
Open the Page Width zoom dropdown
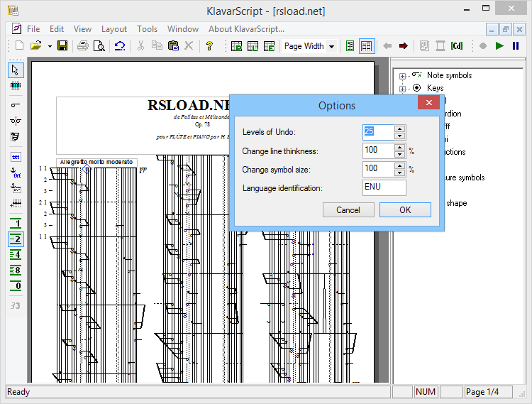331,46
